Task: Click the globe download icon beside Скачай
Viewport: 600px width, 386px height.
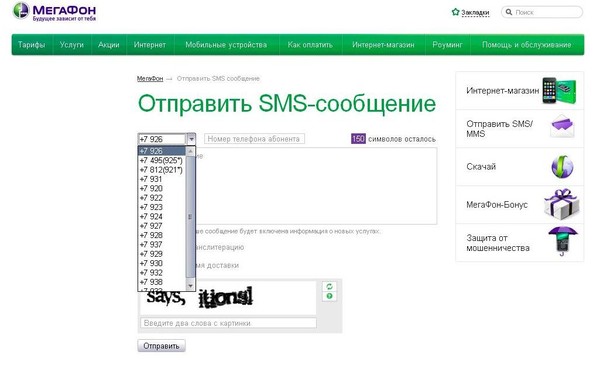Action: [x=562, y=167]
